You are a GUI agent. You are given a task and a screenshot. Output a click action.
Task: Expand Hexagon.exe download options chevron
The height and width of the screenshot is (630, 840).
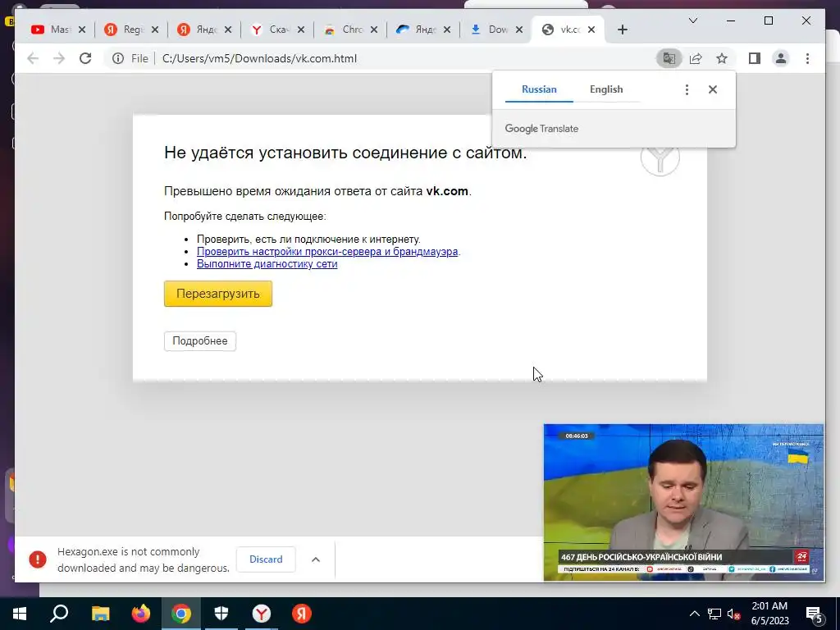[x=316, y=559]
